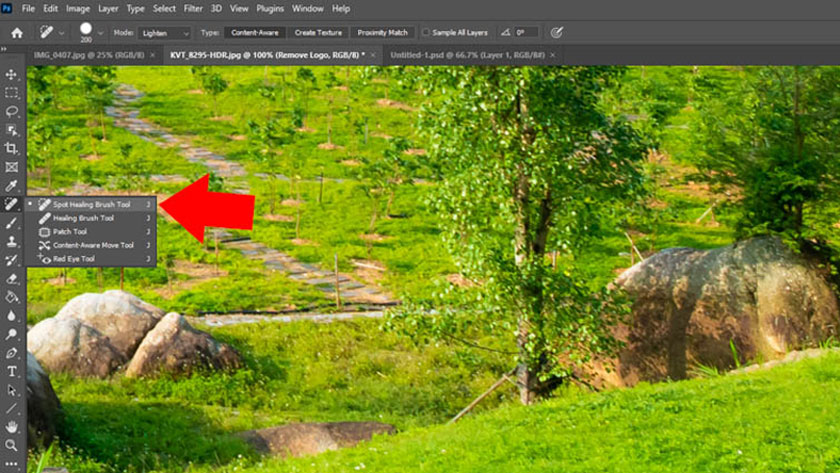Choose the Eyedropper tool
This screenshot has width=840, height=473.
pyautogui.click(x=12, y=186)
